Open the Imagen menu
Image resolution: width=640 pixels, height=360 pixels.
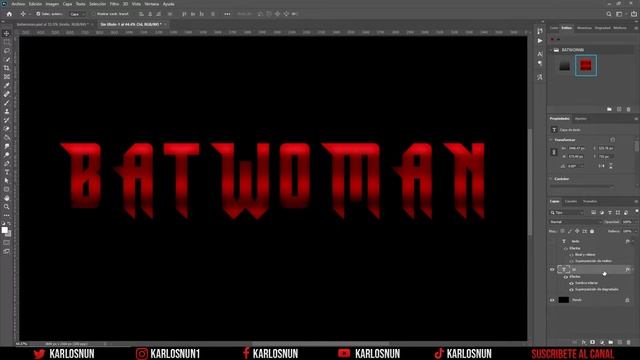click(52, 4)
